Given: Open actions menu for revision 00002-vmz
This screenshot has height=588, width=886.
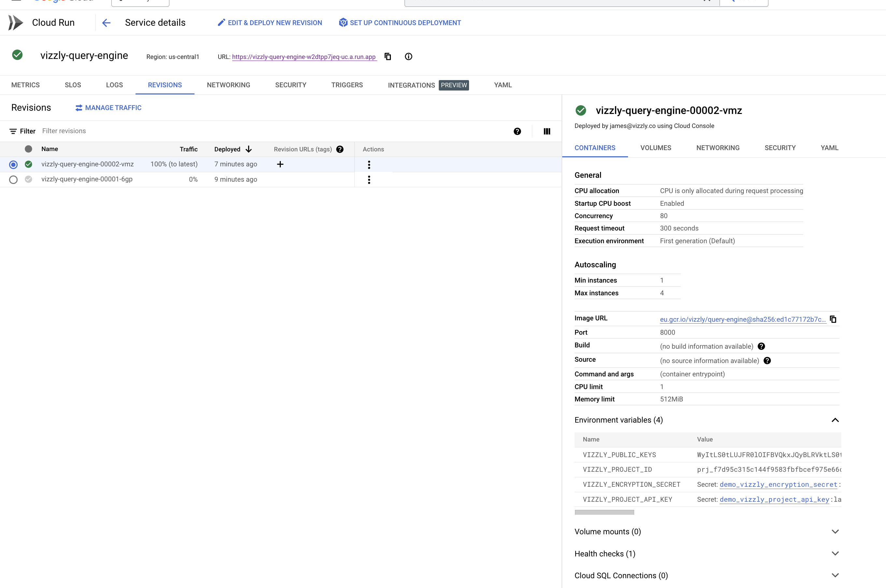Looking at the screenshot, I should (x=369, y=165).
